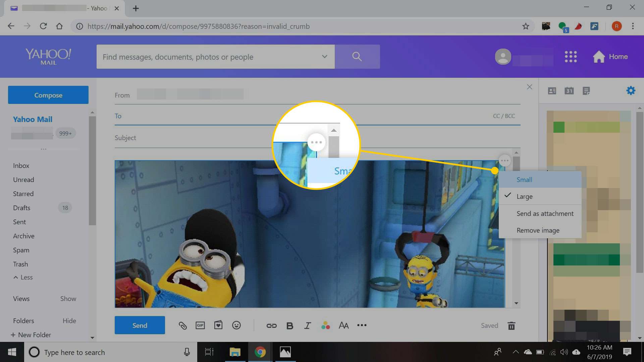Viewport: 644px width, 362px height.
Task: Open the image options three-dot menu
Action: coord(505,161)
